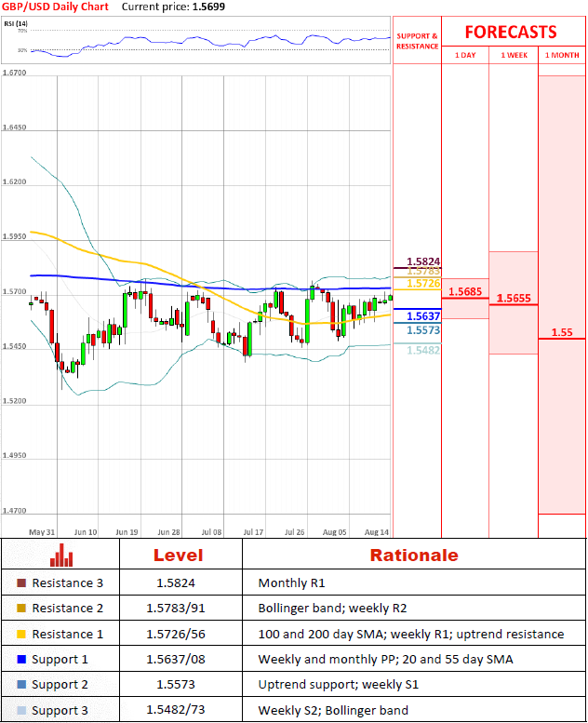Click the level cell 1.5783/91

176,609
